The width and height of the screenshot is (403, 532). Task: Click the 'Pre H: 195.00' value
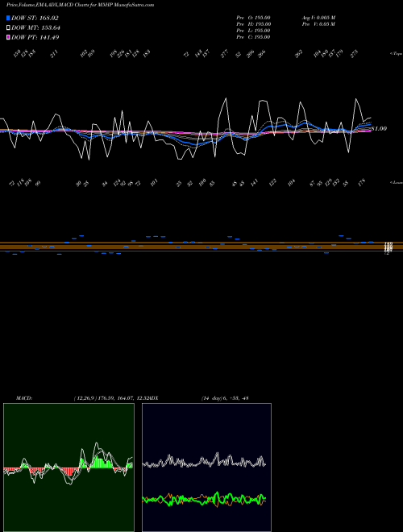[253, 24]
